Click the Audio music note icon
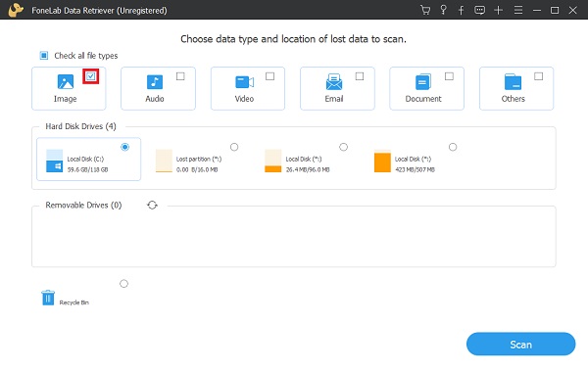 155,81
